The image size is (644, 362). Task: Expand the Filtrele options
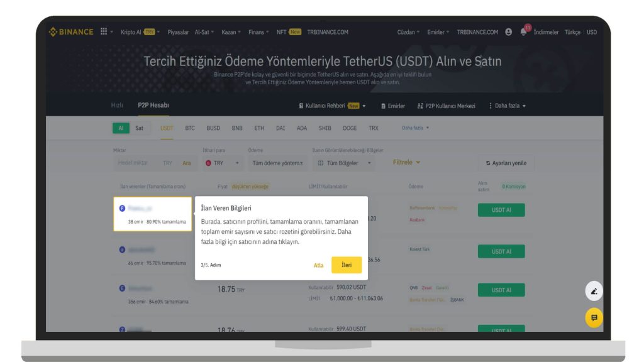[407, 162]
